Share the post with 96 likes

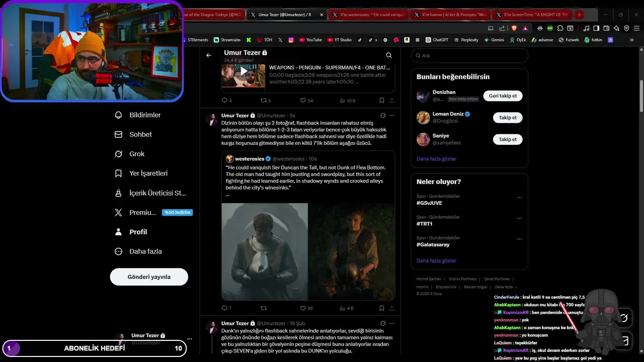coord(392,308)
